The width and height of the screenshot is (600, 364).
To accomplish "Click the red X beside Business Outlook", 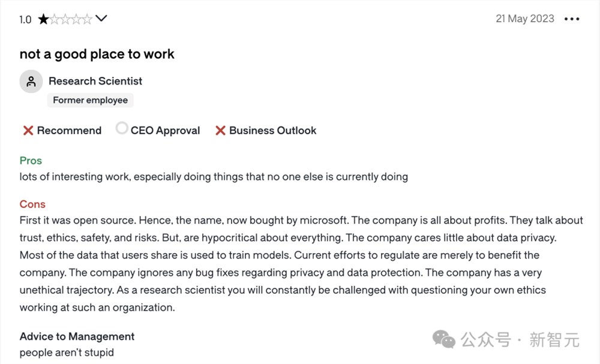I will click(x=220, y=131).
